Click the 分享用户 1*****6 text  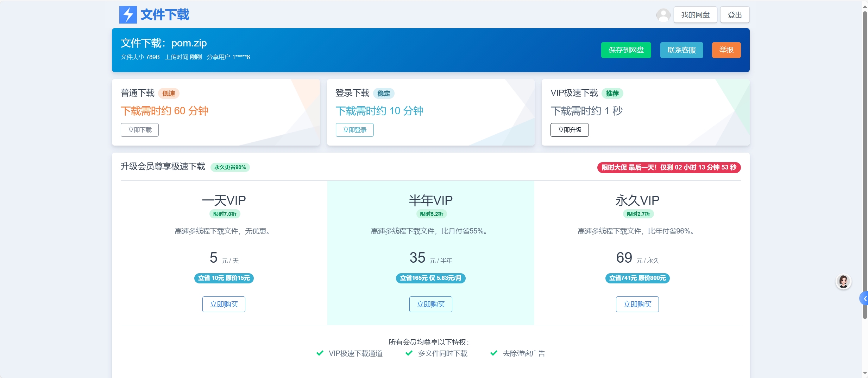tap(228, 57)
